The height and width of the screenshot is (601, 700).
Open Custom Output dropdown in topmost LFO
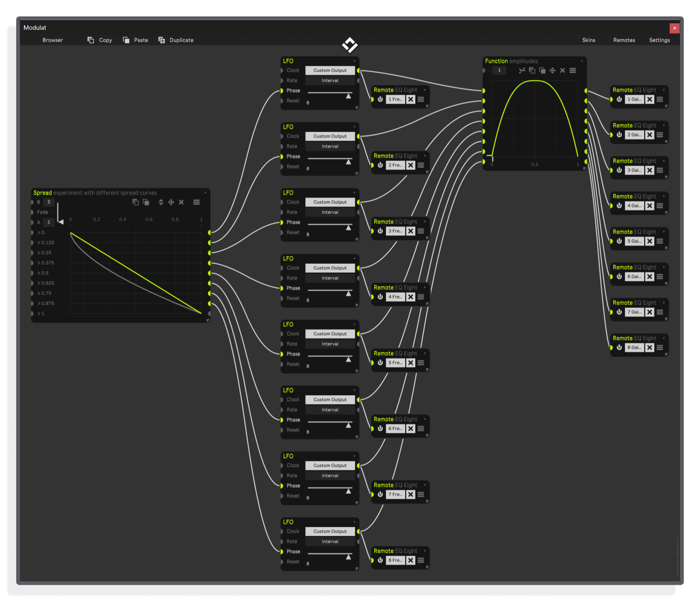(330, 71)
